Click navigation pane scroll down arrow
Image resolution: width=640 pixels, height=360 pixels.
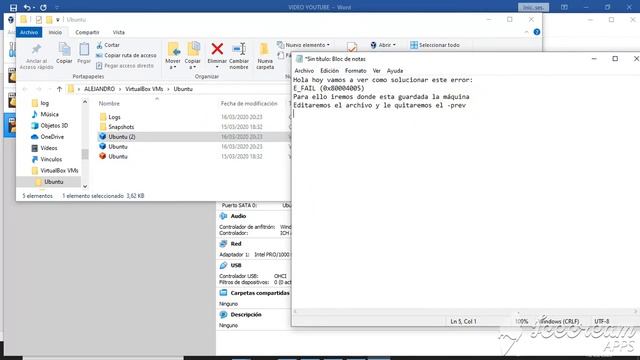click(x=85, y=187)
